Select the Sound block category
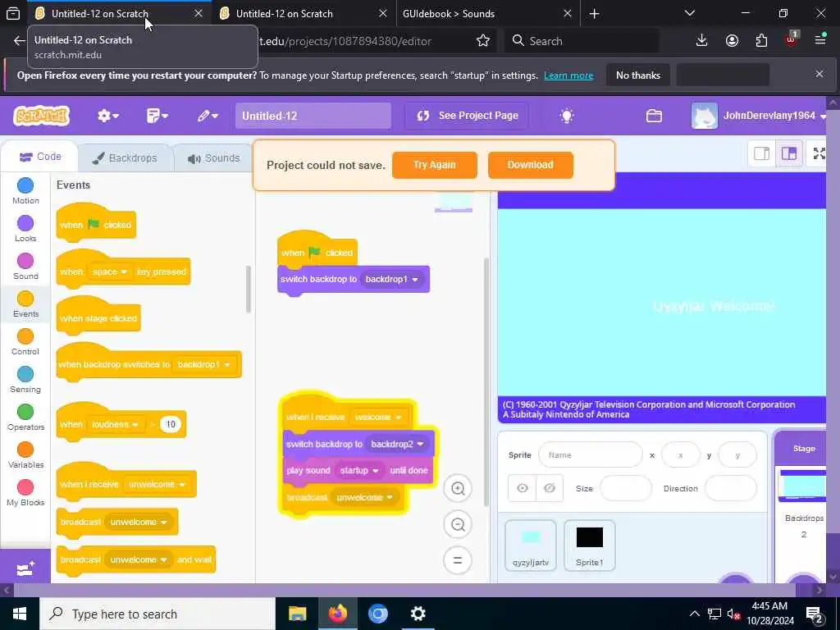Image resolution: width=840 pixels, height=630 pixels. 25,267
